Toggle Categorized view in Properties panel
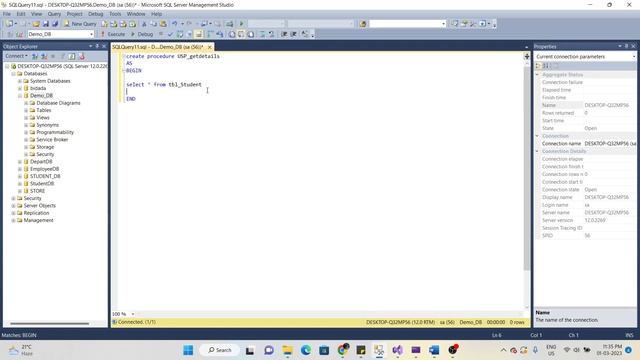This screenshot has height=360, width=640. click(539, 65)
